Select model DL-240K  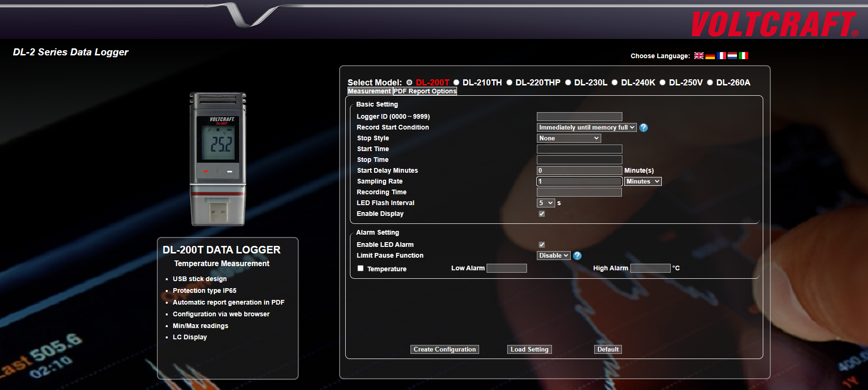pyautogui.click(x=614, y=83)
